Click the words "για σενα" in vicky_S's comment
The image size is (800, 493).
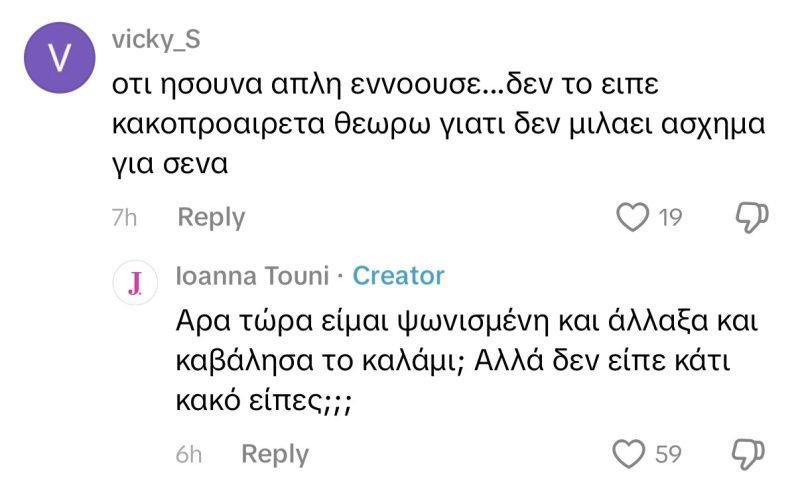[170, 164]
